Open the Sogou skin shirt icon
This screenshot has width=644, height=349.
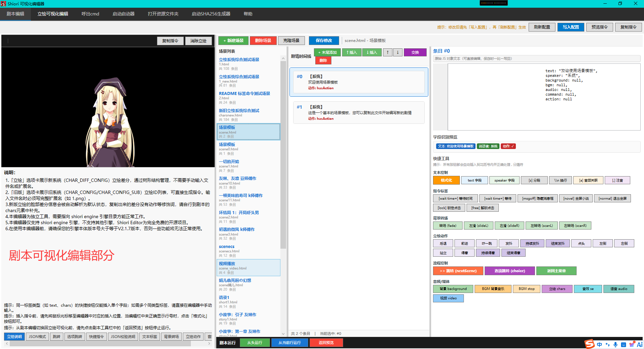point(632,344)
